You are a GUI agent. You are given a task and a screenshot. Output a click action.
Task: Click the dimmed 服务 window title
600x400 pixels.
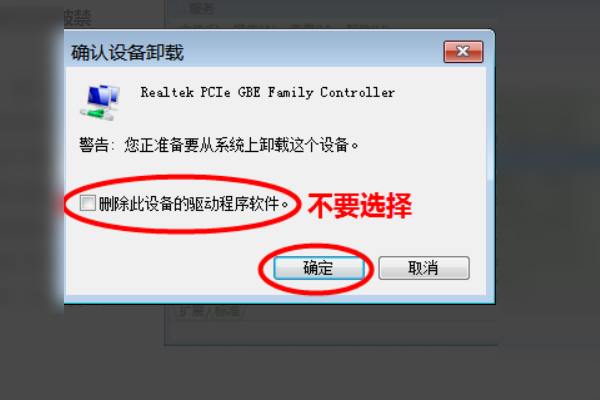(x=202, y=8)
